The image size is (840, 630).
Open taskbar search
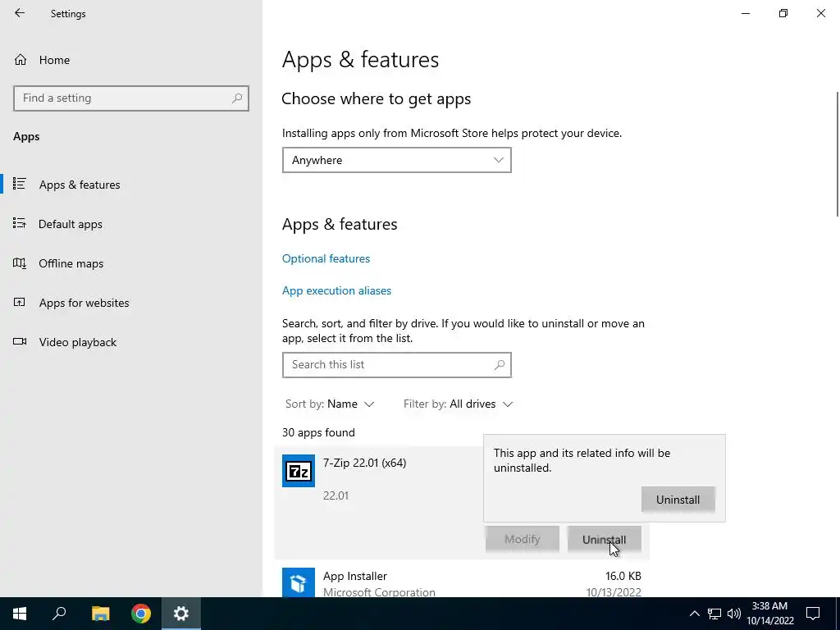tap(59, 614)
